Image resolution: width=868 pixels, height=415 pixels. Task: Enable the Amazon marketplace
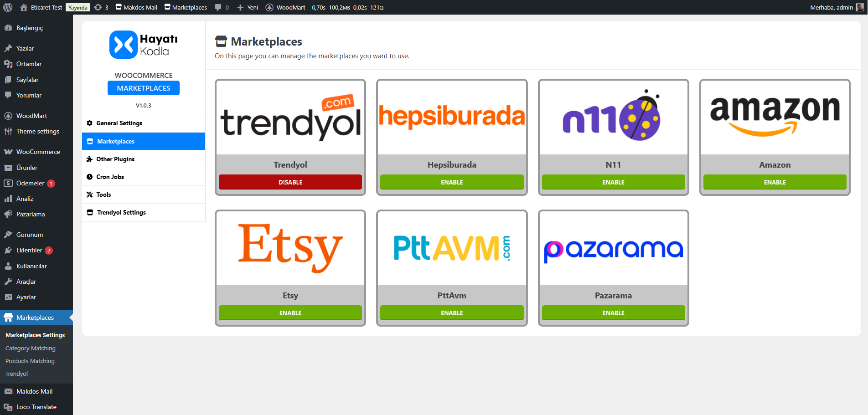[775, 182]
